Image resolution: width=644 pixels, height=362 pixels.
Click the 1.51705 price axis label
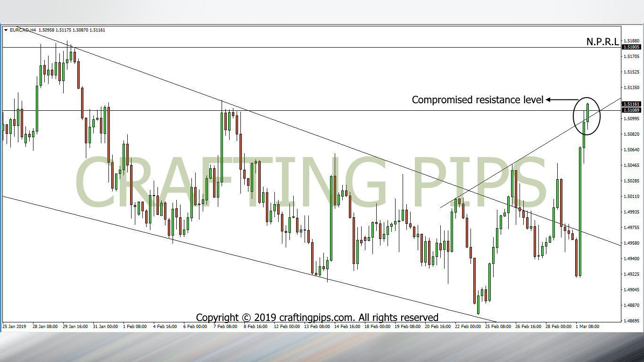click(x=631, y=56)
